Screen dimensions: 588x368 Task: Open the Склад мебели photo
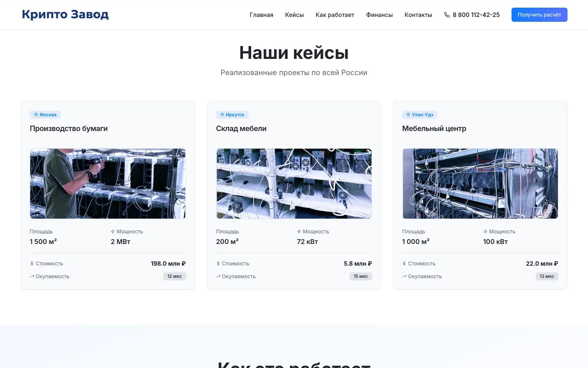click(294, 184)
